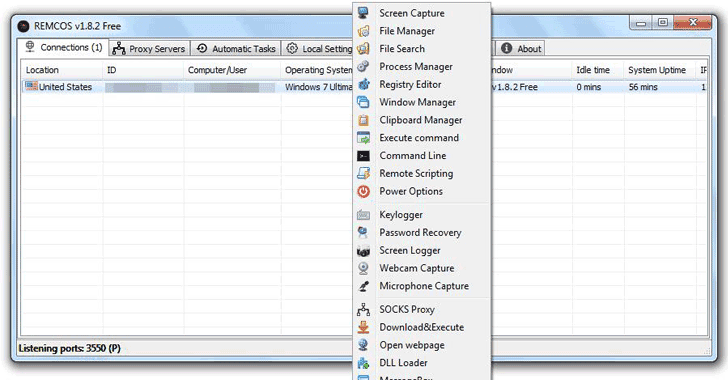Click the Proxy Servers tab network icon
Viewport: 728px width, 380px height.
(119, 48)
